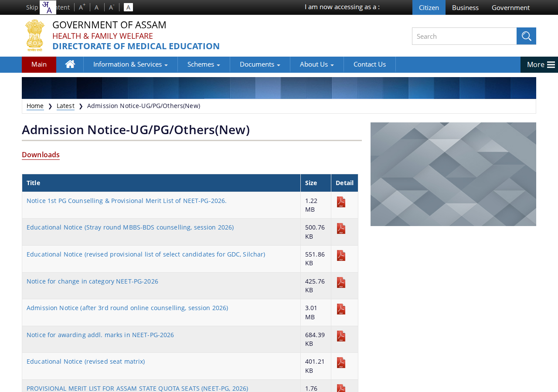Switch to Government access tab
The height and width of the screenshot is (392, 558).
coord(510,7)
